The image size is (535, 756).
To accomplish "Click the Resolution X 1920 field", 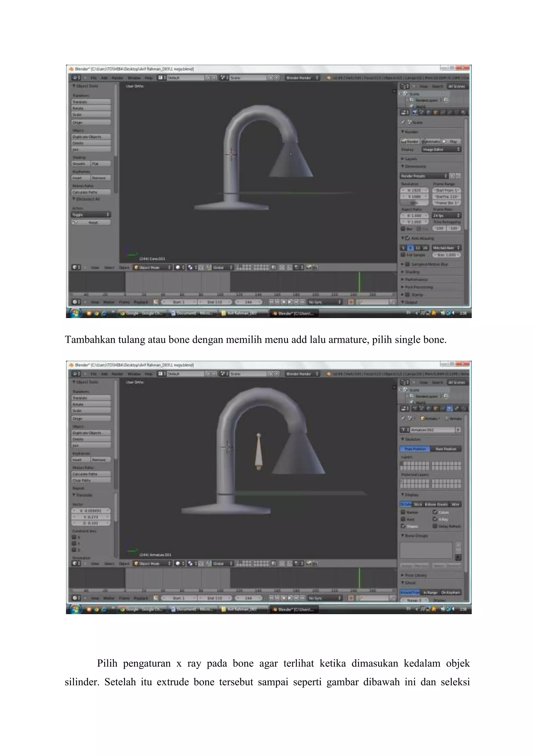I will (414, 190).
